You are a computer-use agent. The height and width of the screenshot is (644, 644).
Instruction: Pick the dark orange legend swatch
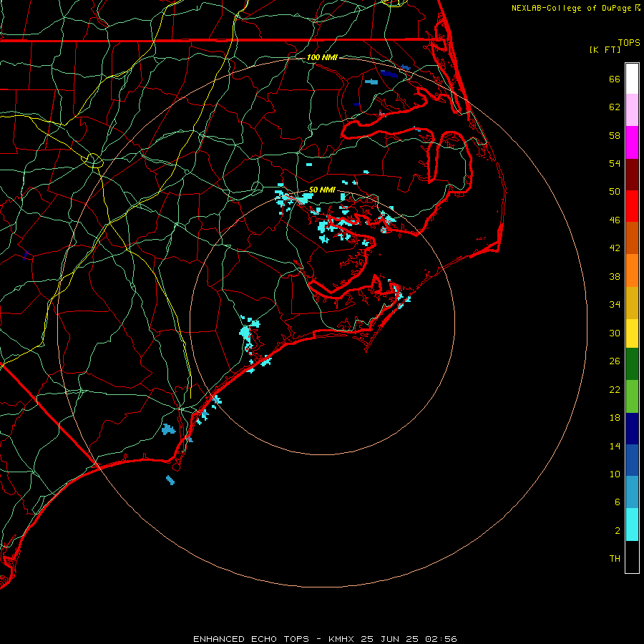tap(632, 238)
